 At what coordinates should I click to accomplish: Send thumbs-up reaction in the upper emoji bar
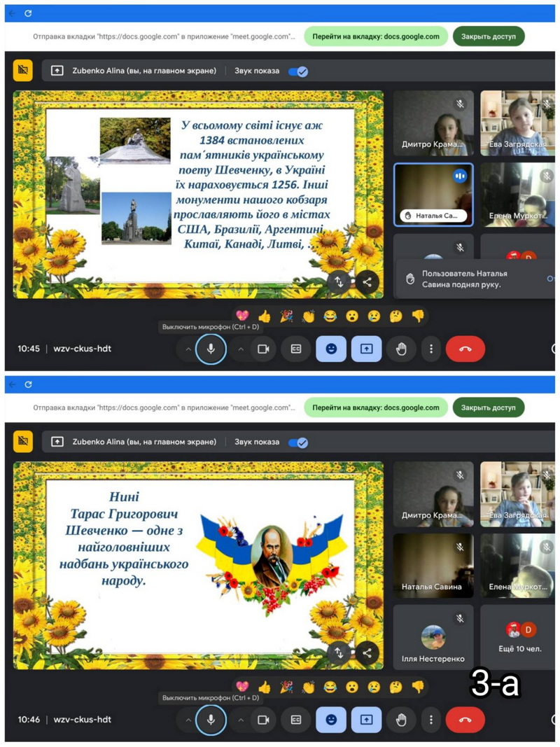coord(264,316)
